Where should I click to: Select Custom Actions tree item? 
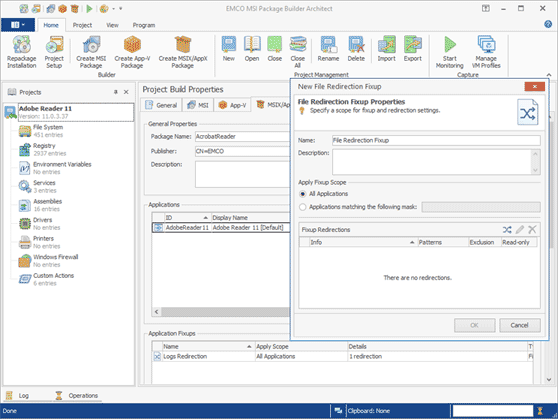click(x=47, y=279)
